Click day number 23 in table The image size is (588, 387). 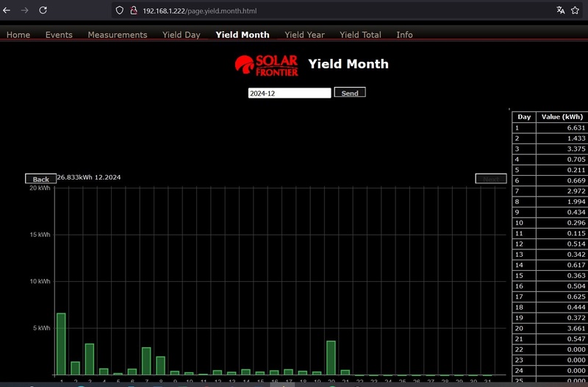click(519, 360)
